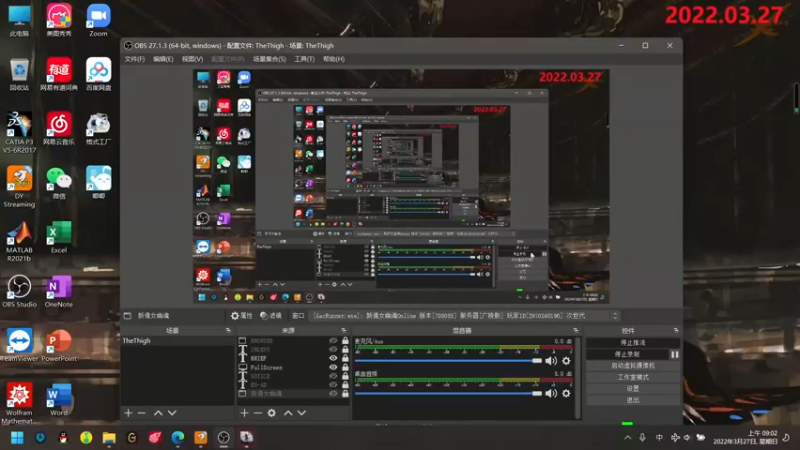Remove selected source with the minus icon
This screenshot has width=800, height=450.
click(258, 413)
